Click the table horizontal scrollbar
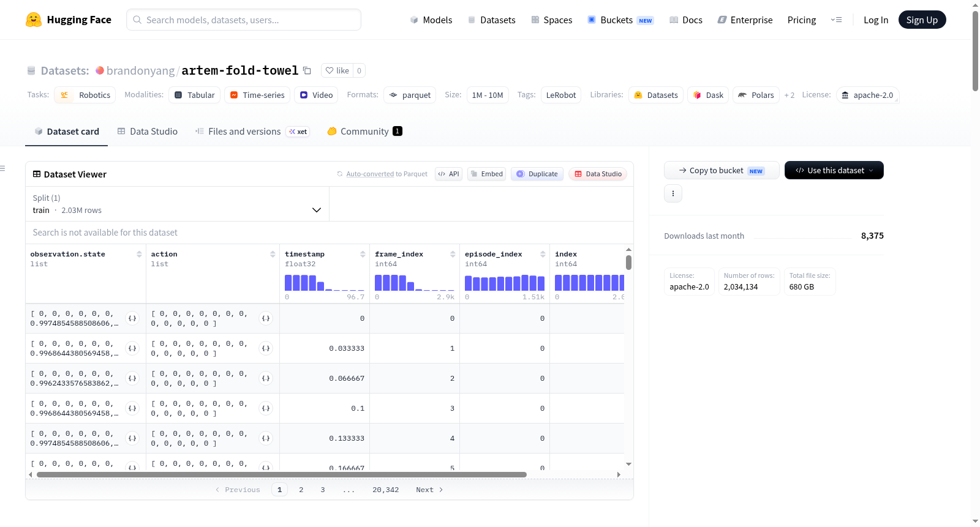Viewport: 980px width, 527px height. point(282,474)
